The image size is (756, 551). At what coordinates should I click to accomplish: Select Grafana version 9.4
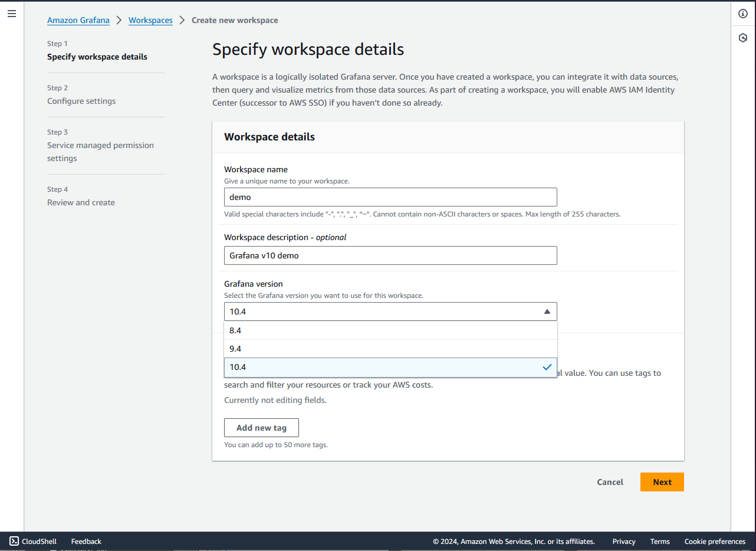tap(390, 348)
